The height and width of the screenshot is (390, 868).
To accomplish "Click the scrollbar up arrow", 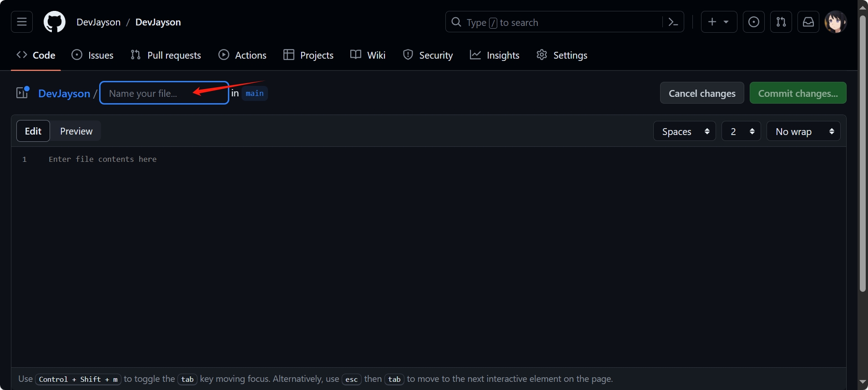I will coord(863,7).
